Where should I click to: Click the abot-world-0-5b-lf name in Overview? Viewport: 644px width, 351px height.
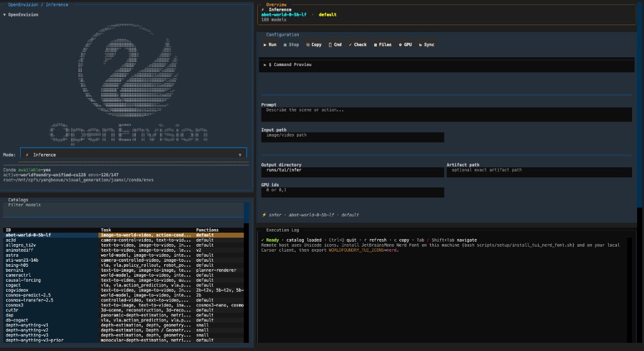(x=284, y=15)
